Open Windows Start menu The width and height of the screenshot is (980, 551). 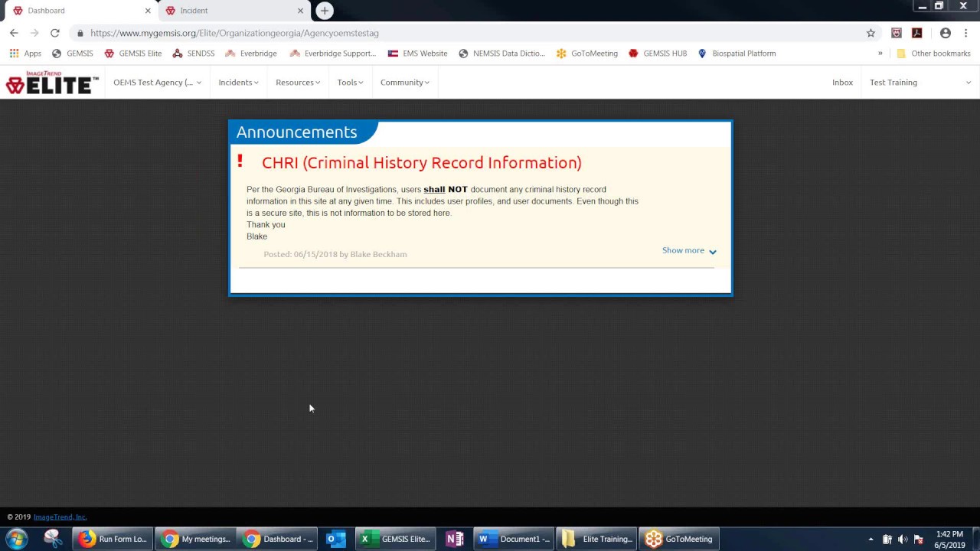17,539
